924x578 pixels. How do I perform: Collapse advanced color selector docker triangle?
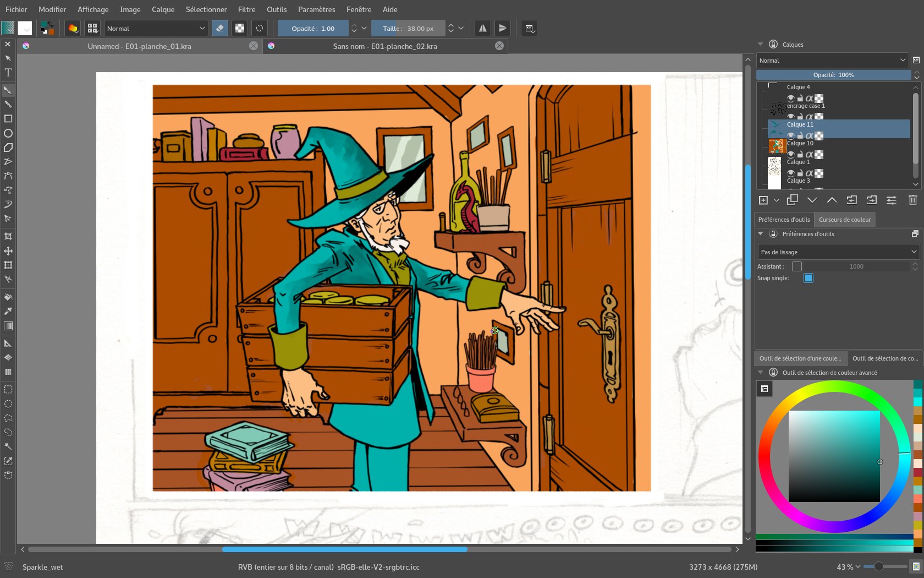761,373
